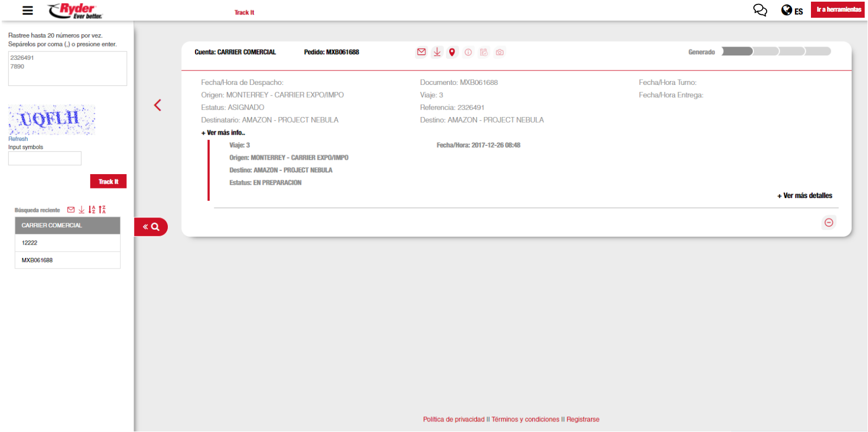Open the hamburger menu
This screenshot has height=432, width=868.
pyautogui.click(x=27, y=11)
